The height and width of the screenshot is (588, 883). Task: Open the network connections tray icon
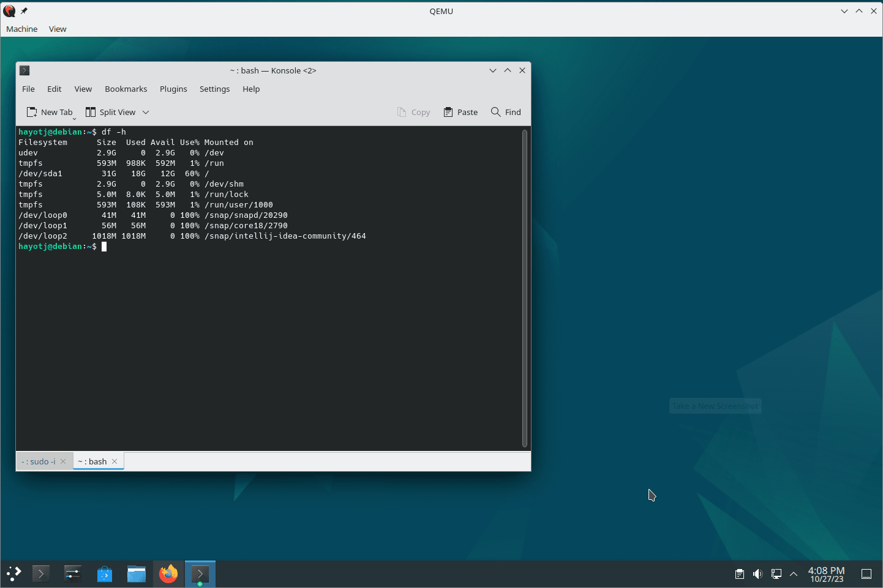[776, 574]
